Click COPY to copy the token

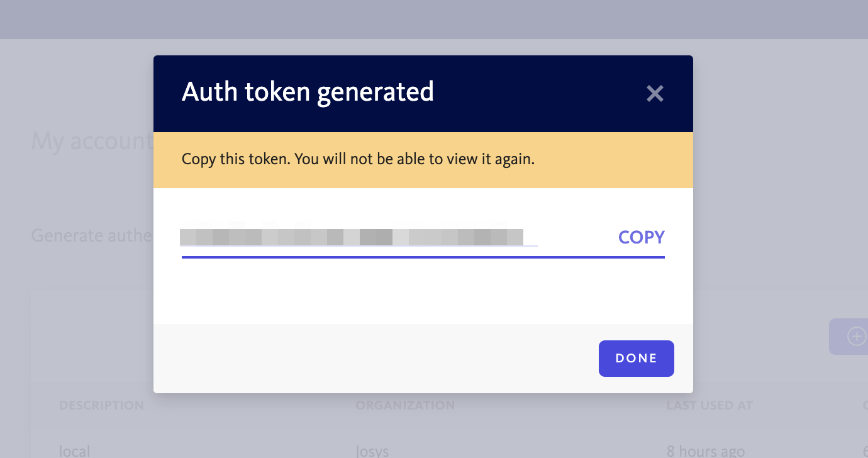[x=641, y=237]
